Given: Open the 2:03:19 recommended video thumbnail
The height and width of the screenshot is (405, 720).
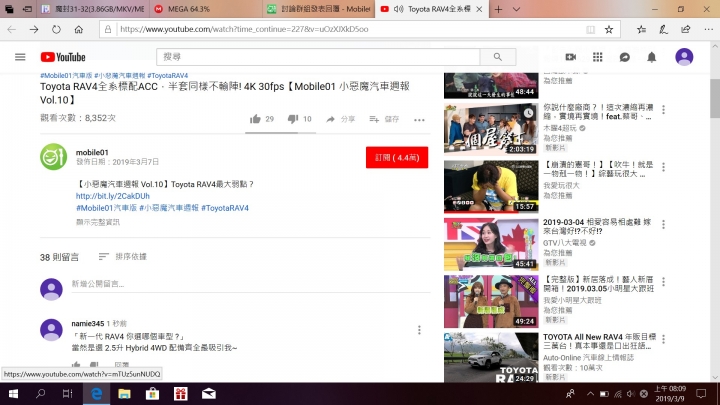Looking at the screenshot, I should [x=491, y=129].
